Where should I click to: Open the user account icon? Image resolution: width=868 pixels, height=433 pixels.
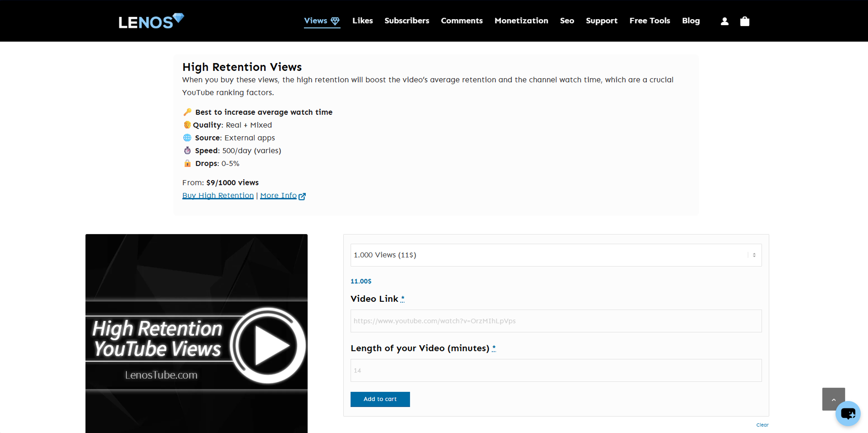pyautogui.click(x=724, y=21)
